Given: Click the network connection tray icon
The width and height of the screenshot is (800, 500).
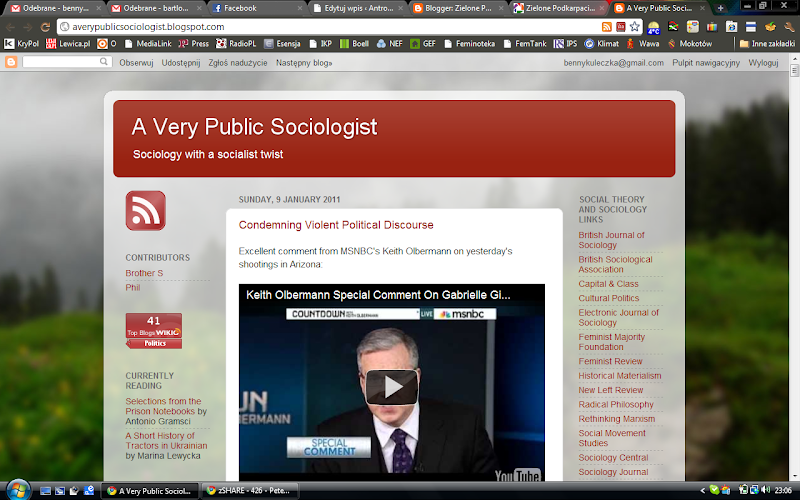Looking at the screenshot, I should pyautogui.click(x=754, y=490).
